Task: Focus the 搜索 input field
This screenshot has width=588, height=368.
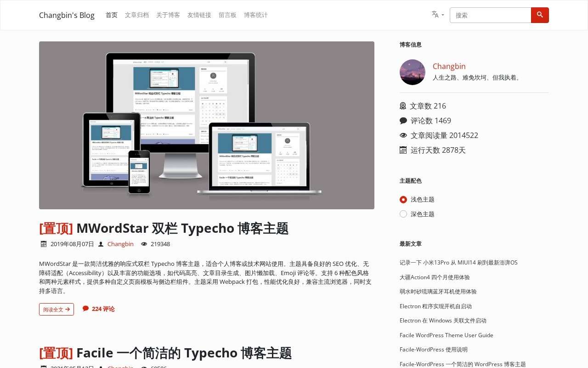Action: click(490, 15)
